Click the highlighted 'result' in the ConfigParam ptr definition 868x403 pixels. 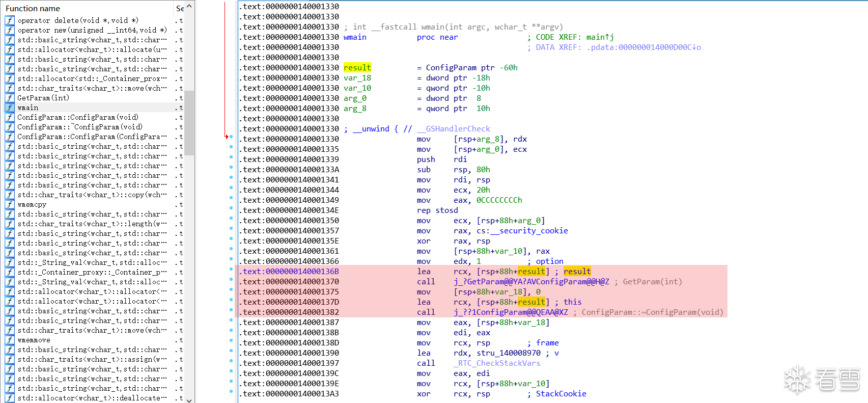pos(357,68)
